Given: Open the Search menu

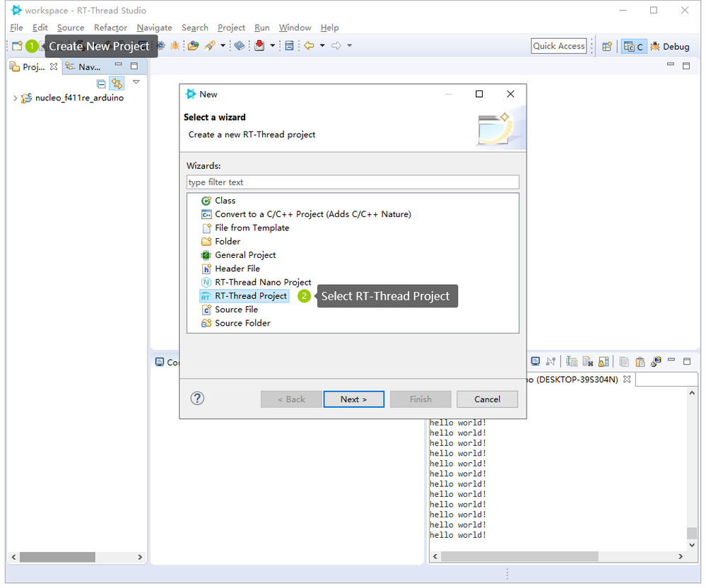Looking at the screenshot, I should click(195, 28).
